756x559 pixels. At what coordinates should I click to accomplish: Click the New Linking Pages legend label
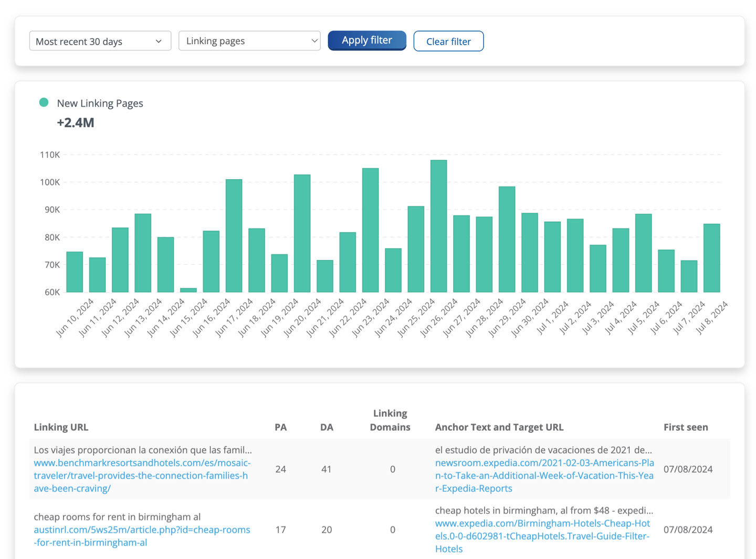tap(100, 103)
